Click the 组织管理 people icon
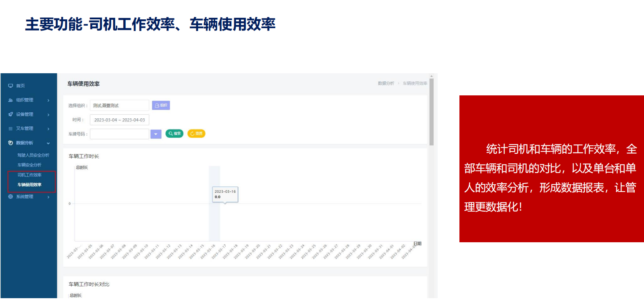The image size is (644, 301). click(x=10, y=100)
